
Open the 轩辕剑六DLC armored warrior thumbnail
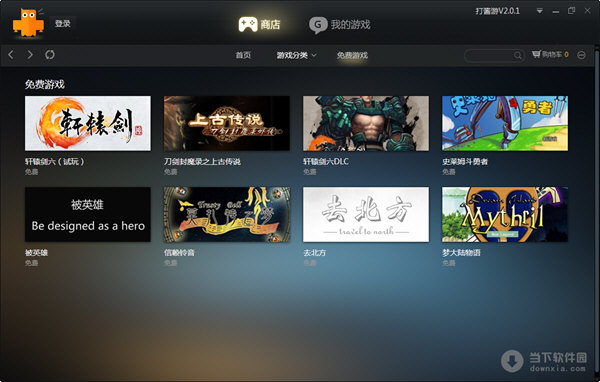(x=366, y=123)
